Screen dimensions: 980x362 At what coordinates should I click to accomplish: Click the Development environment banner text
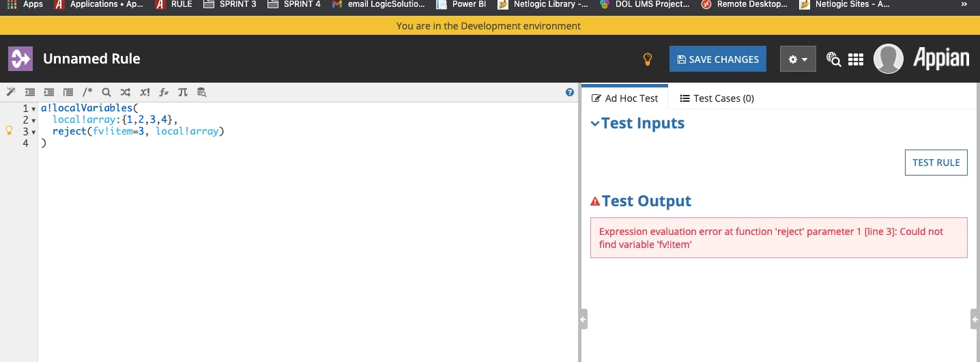pyautogui.click(x=489, y=26)
